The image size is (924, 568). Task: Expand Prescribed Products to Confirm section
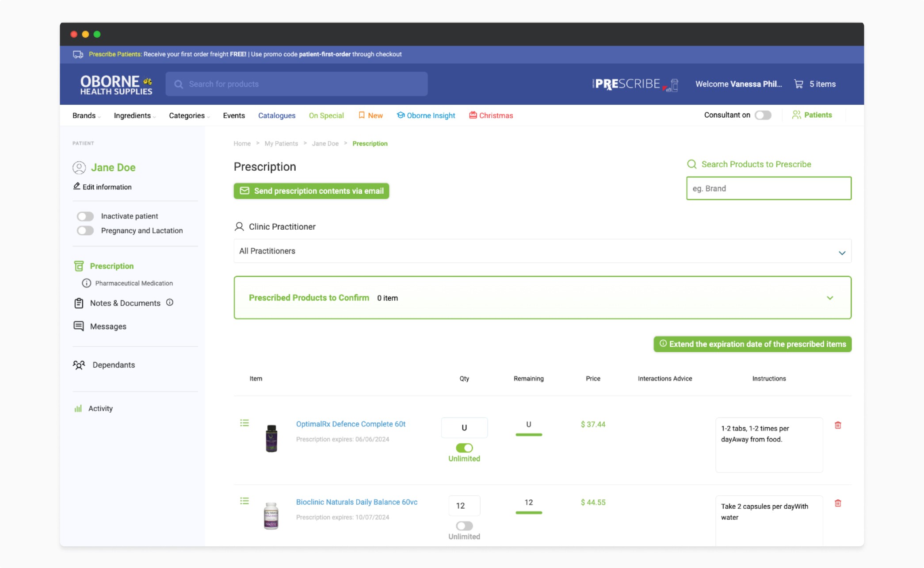830,298
